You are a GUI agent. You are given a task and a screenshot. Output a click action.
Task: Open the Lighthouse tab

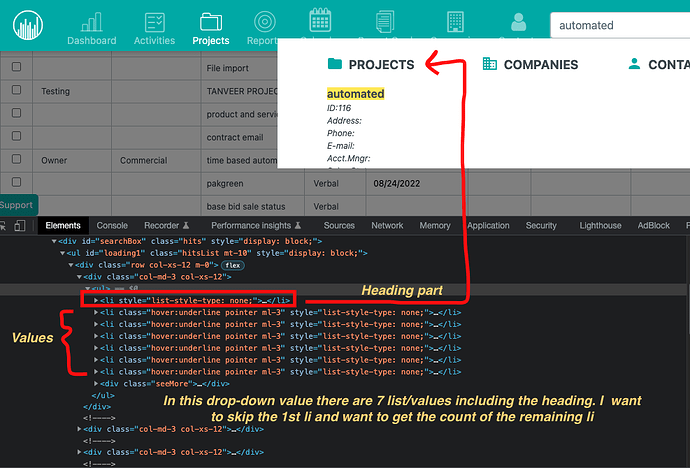(600, 226)
